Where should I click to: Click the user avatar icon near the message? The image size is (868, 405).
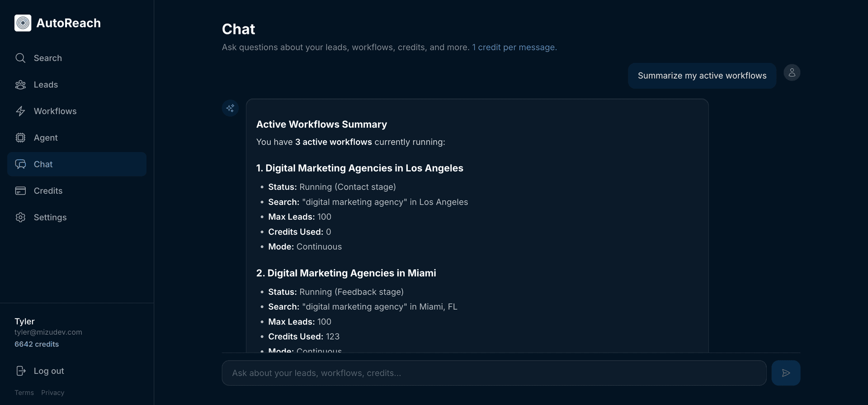[x=792, y=72]
